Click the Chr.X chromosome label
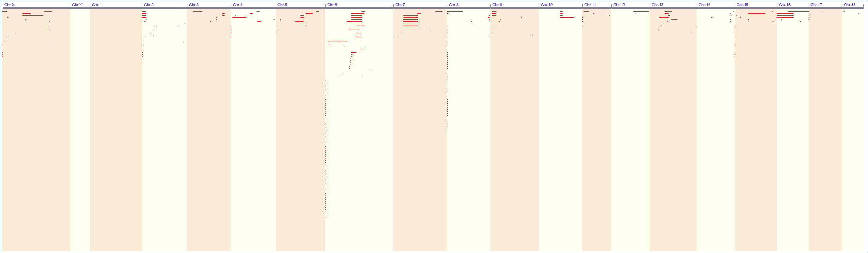Image resolution: width=868 pixels, height=253 pixels. [9, 5]
